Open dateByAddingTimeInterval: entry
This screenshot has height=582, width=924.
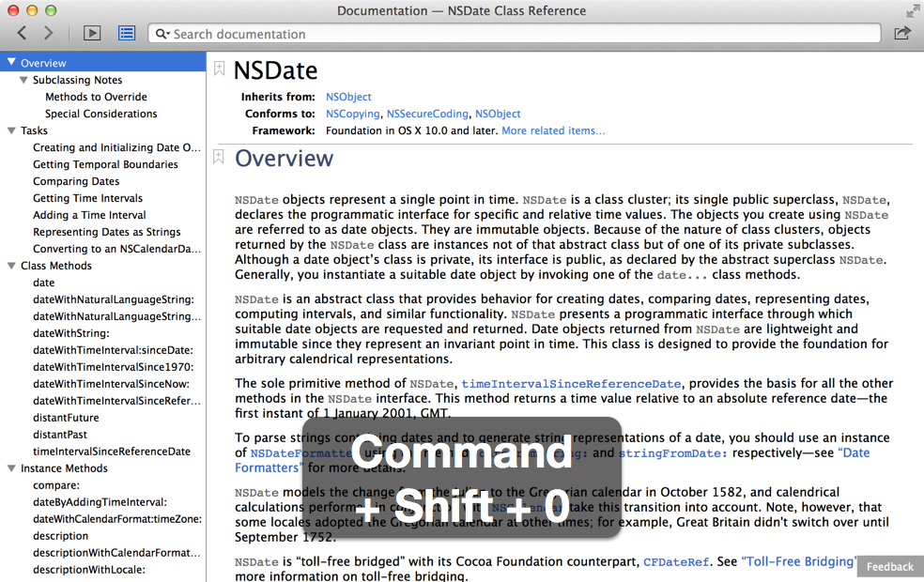coord(100,502)
